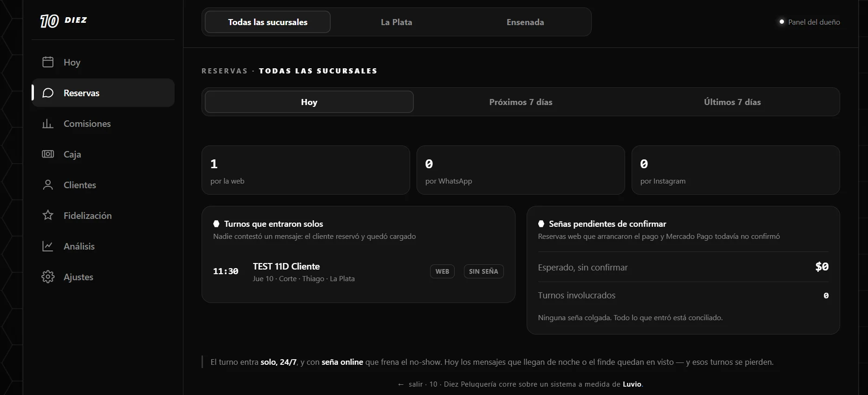Click the bar chart icon for Comisiones
868x395 pixels.
(x=48, y=124)
